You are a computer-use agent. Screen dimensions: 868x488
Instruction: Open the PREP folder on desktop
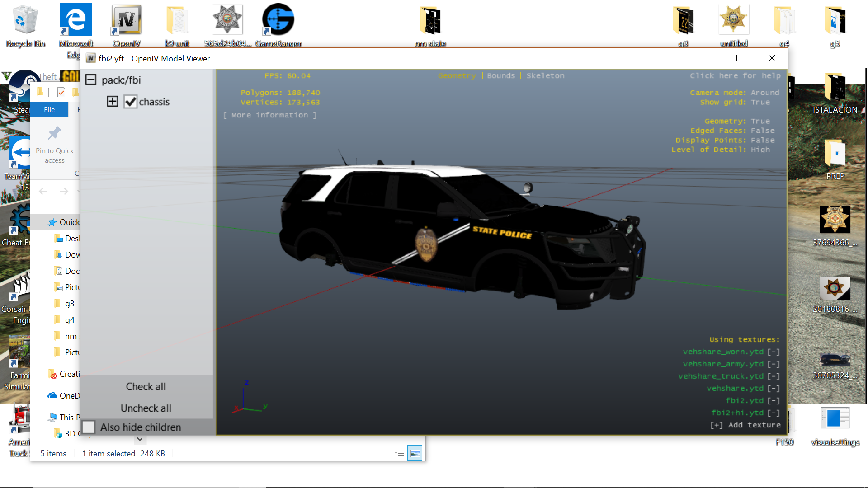(x=835, y=154)
